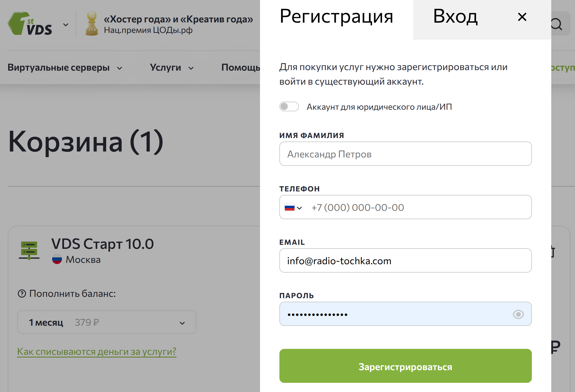
Task: Toggle account for legal entity switch
Action: 289,106
